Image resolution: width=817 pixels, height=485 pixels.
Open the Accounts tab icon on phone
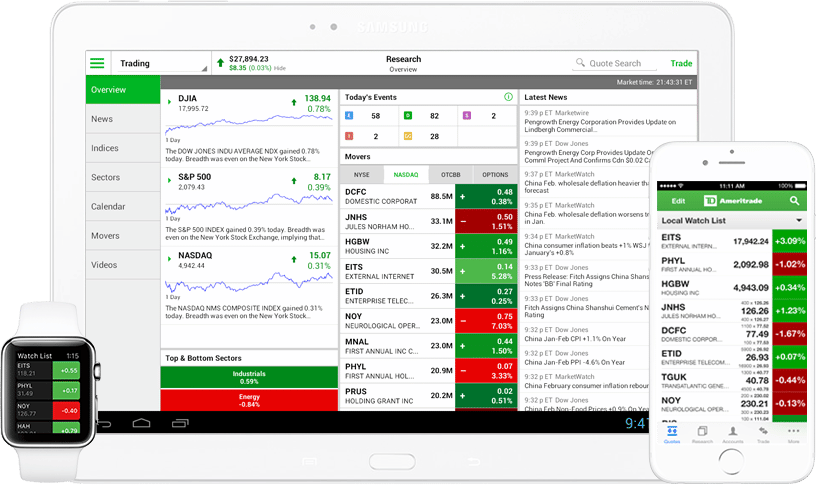click(x=733, y=434)
